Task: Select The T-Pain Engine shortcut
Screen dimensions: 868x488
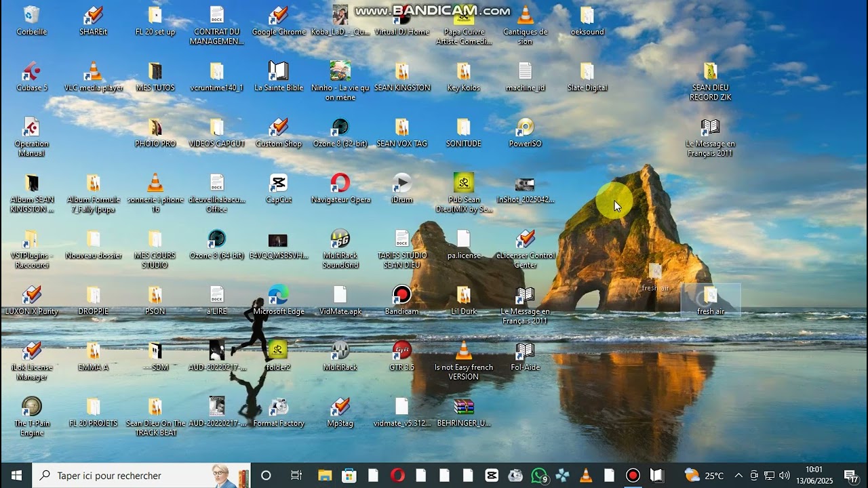Action: pyautogui.click(x=31, y=417)
